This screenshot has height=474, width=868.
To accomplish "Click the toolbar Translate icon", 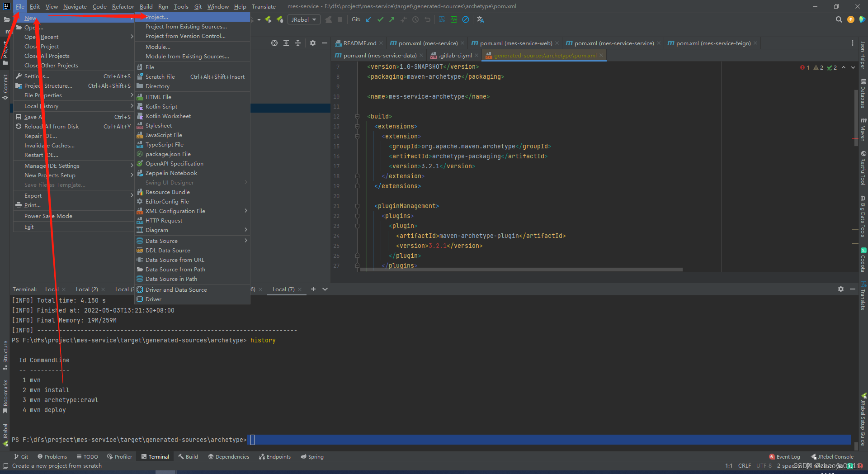I will (481, 19).
